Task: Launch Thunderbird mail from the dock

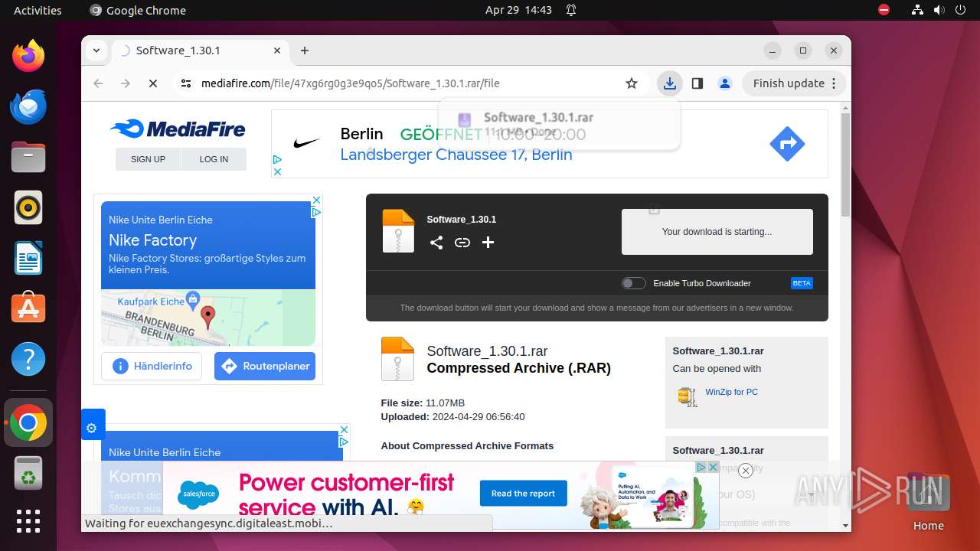Action: click(x=28, y=106)
